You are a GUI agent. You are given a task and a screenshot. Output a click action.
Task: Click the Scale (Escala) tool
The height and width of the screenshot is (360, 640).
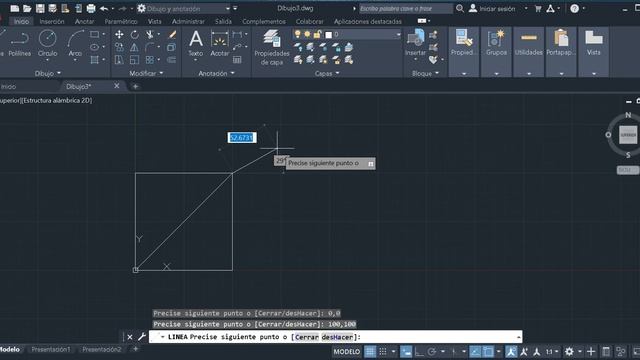135,60
